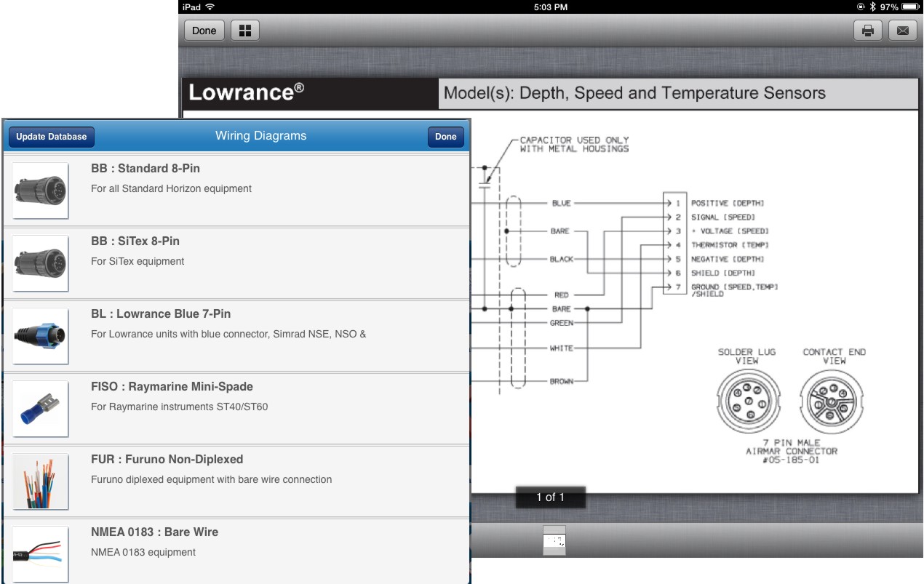Email the document via envelope icon

[903, 31]
